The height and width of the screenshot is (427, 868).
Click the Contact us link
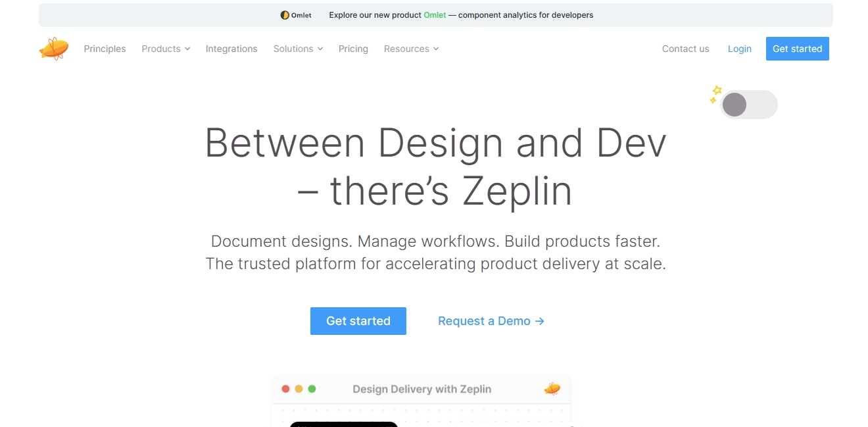tap(685, 49)
